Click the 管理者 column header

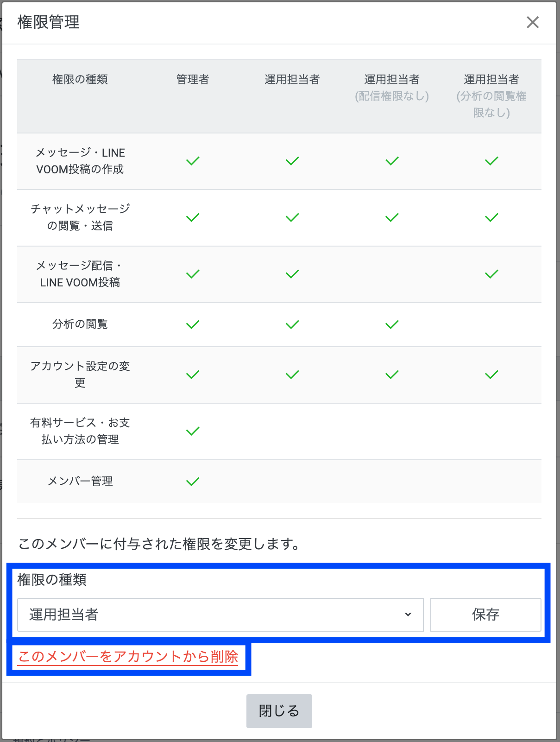[193, 79]
